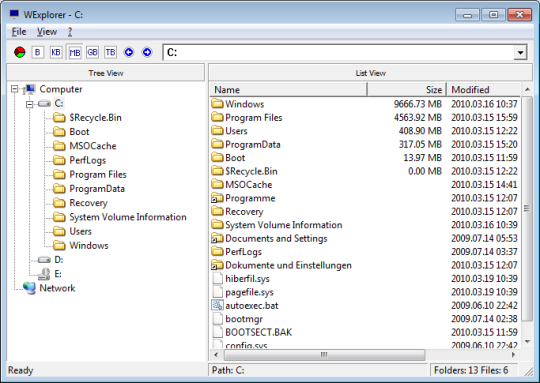The height and width of the screenshot is (383, 540).
Task: Click Windows folder icon in list
Action: tap(217, 103)
